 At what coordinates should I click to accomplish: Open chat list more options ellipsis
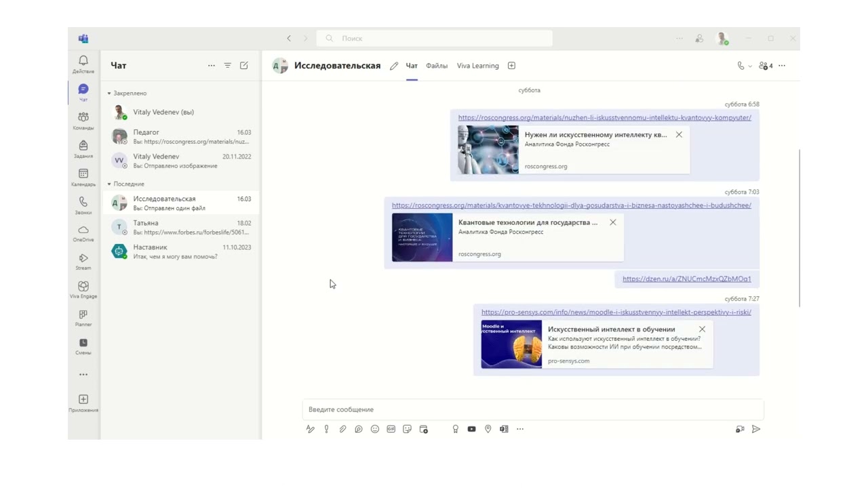[212, 66]
